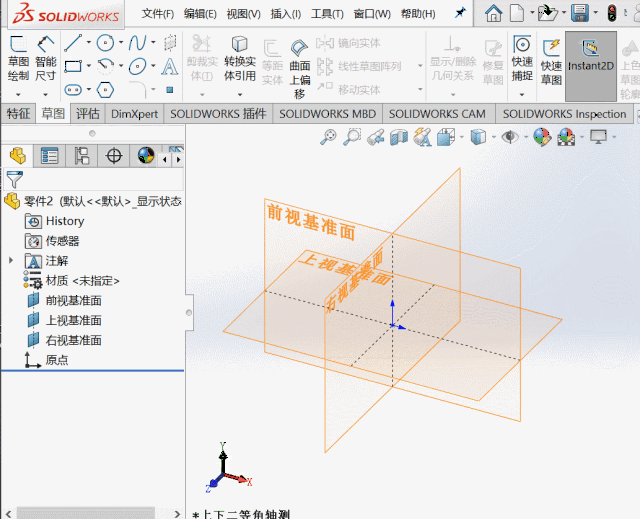640x519 pixels.
Task: Create a new document with New icon
Action: click(517, 13)
